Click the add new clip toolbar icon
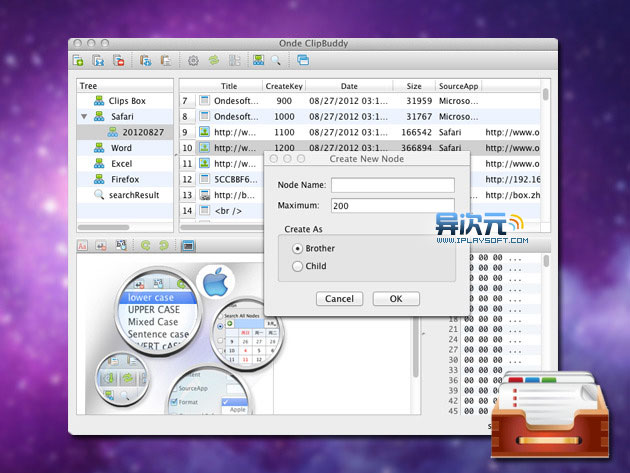This screenshot has width=630, height=473. (78, 61)
